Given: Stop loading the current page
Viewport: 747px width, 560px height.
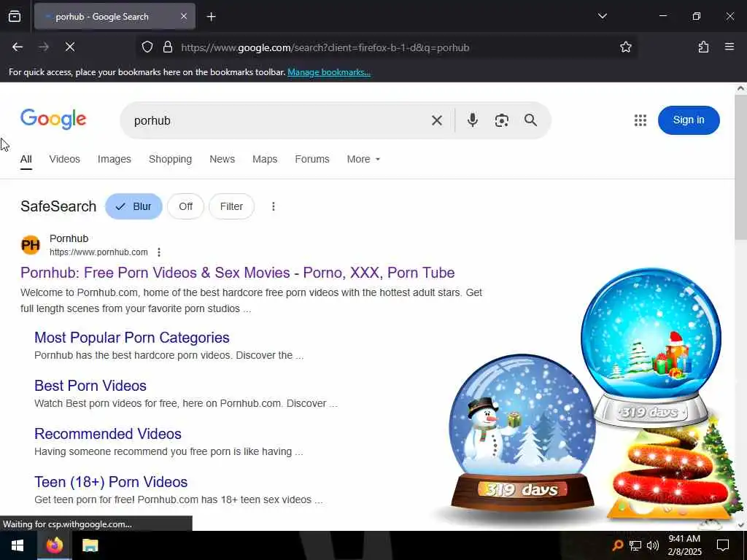Looking at the screenshot, I should coord(70,47).
